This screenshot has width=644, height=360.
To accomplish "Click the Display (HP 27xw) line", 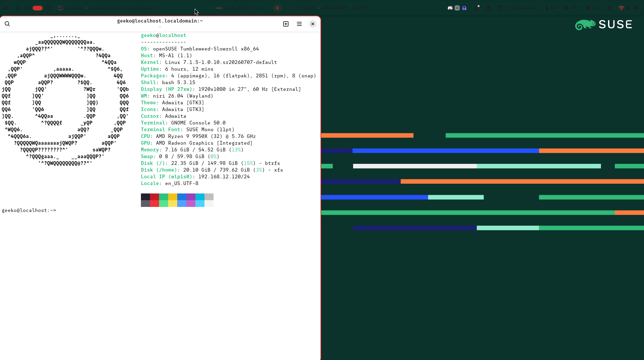I will (221, 89).
